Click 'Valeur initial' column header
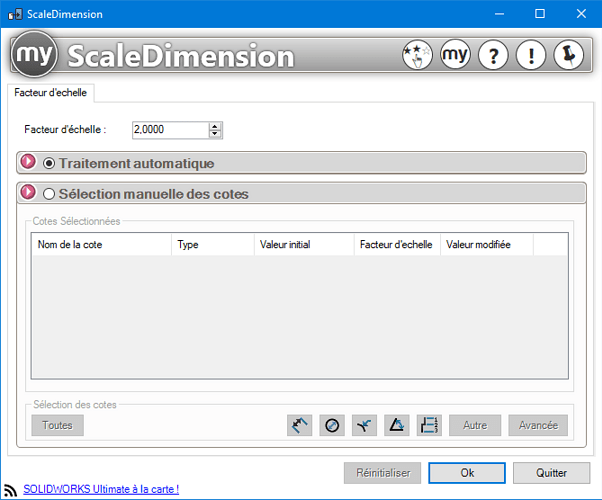 304,245
